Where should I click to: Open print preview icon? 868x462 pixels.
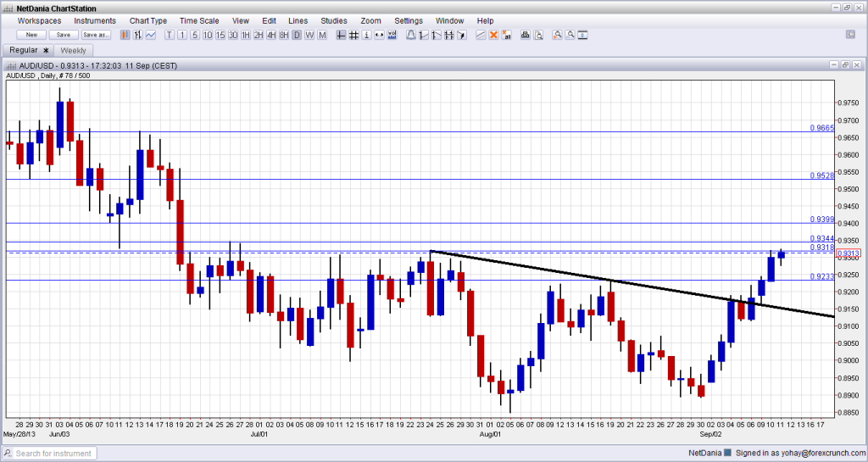537,35
